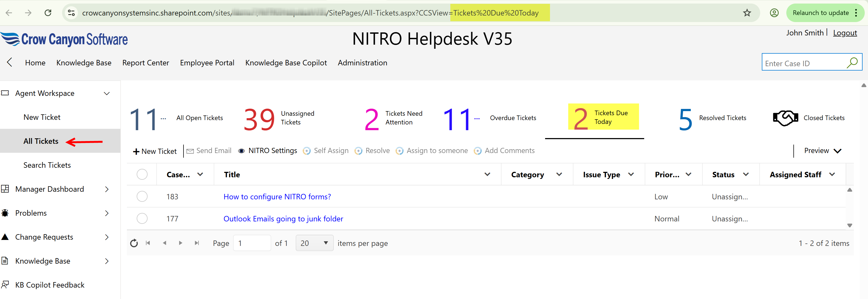Open the Administration menu
The height and width of the screenshot is (299, 868).
[362, 62]
